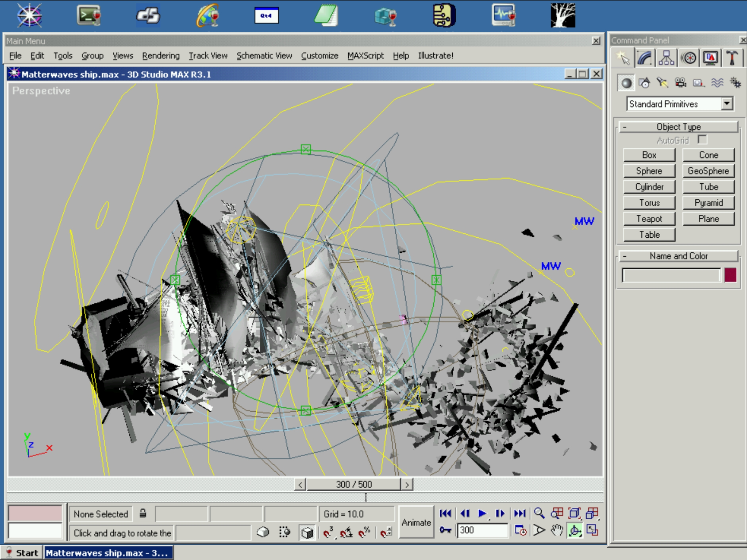The width and height of the screenshot is (747, 560).
Task: Open the Utilities hammer panel
Action: click(732, 58)
